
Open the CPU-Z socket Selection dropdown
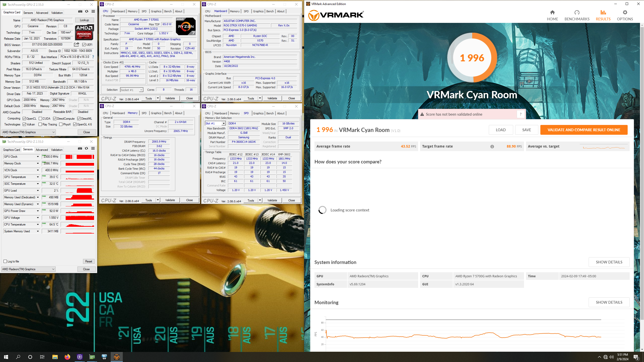point(132,90)
